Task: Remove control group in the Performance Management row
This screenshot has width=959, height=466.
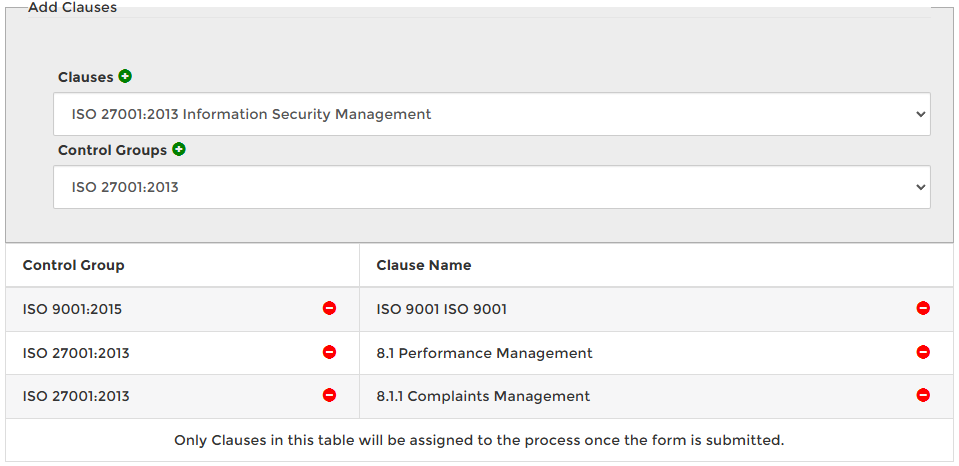Action: (x=329, y=352)
